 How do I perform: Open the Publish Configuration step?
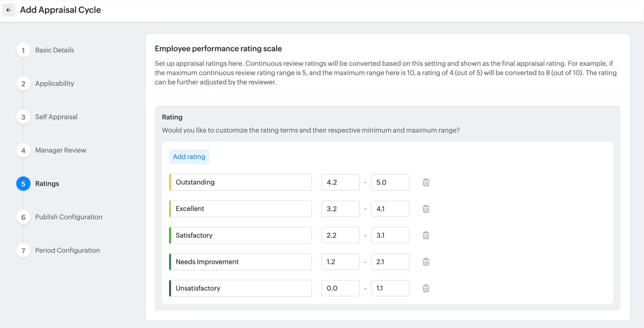(69, 217)
